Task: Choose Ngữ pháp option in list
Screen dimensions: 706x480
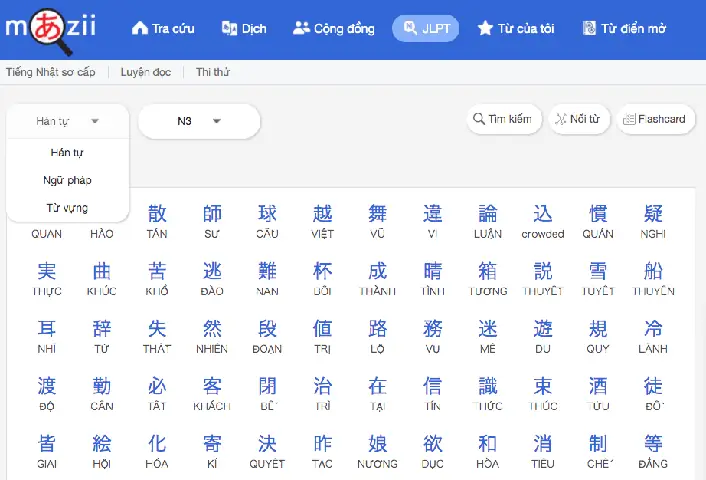Action: [67, 180]
